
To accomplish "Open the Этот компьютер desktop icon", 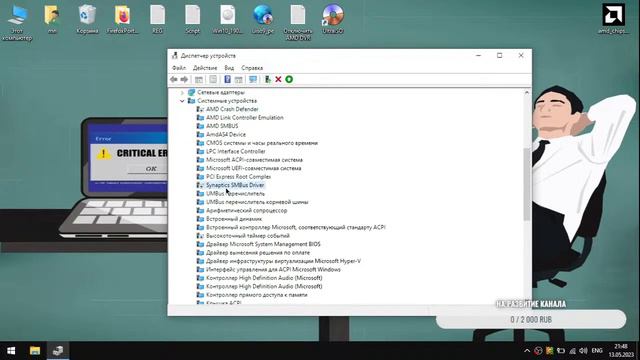I will (x=17, y=23).
